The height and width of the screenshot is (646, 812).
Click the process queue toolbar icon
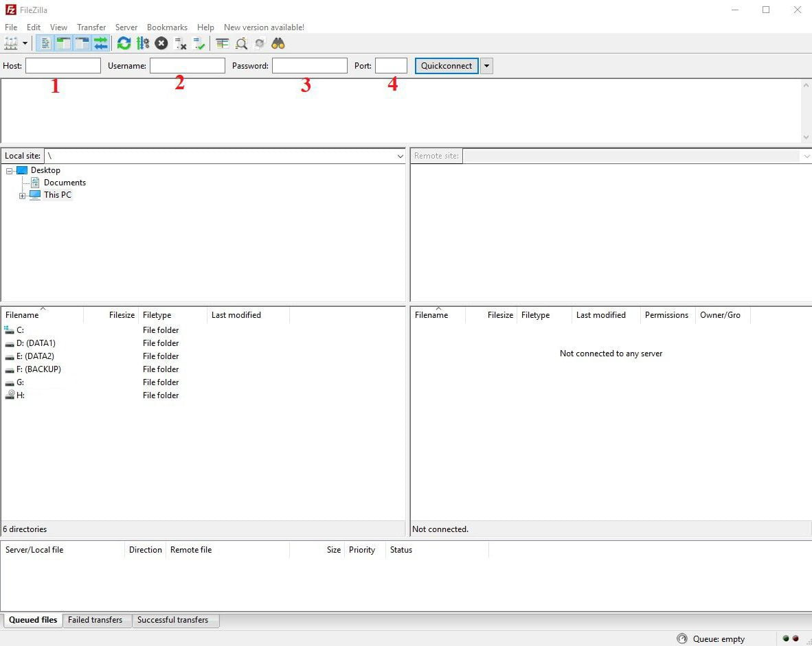142,43
